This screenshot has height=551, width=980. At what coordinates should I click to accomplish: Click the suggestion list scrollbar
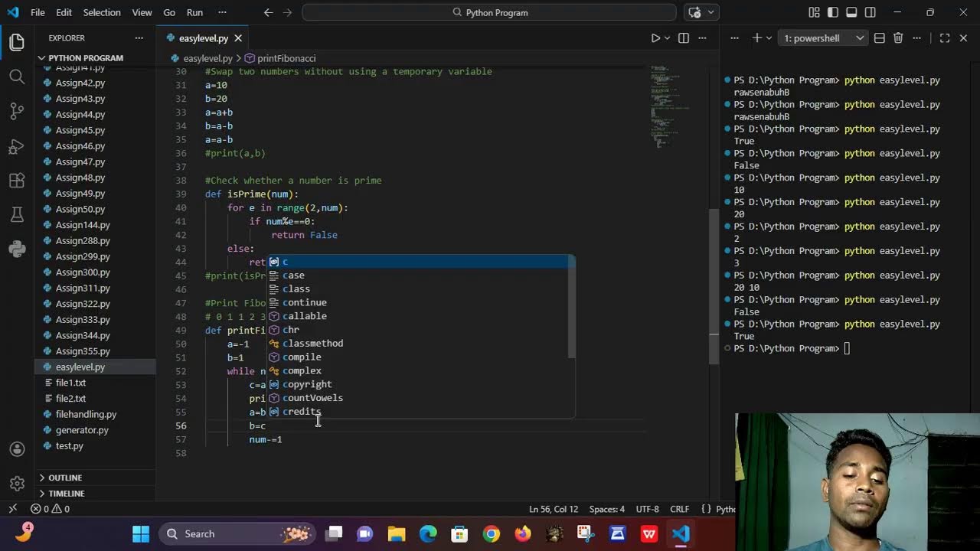571,308
